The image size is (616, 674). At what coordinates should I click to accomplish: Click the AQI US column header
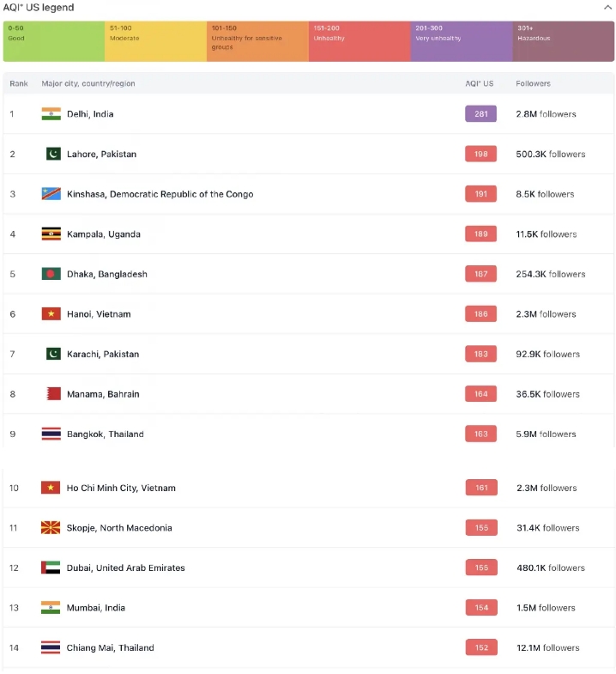pyautogui.click(x=479, y=83)
